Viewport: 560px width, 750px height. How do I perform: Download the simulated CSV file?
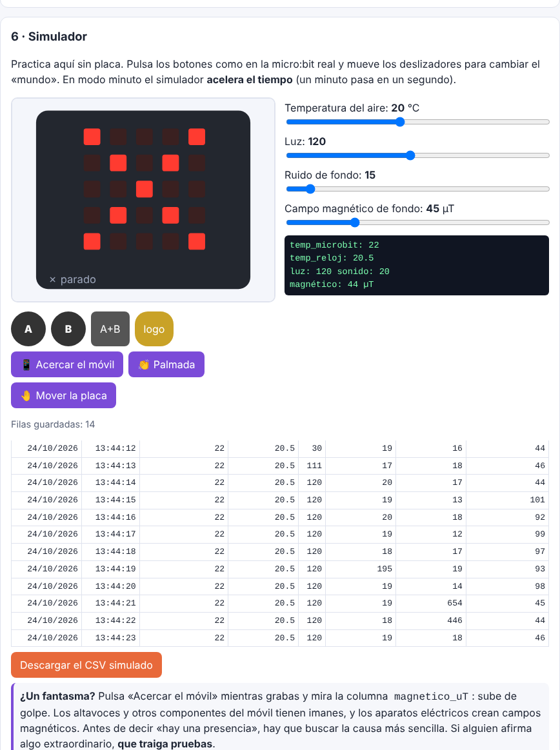pyautogui.click(x=86, y=665)
